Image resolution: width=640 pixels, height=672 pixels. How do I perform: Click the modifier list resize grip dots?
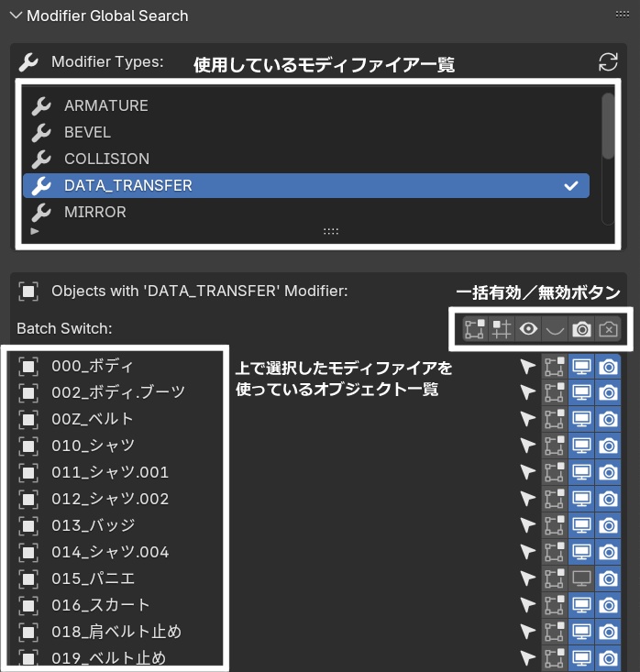(330, 231)
